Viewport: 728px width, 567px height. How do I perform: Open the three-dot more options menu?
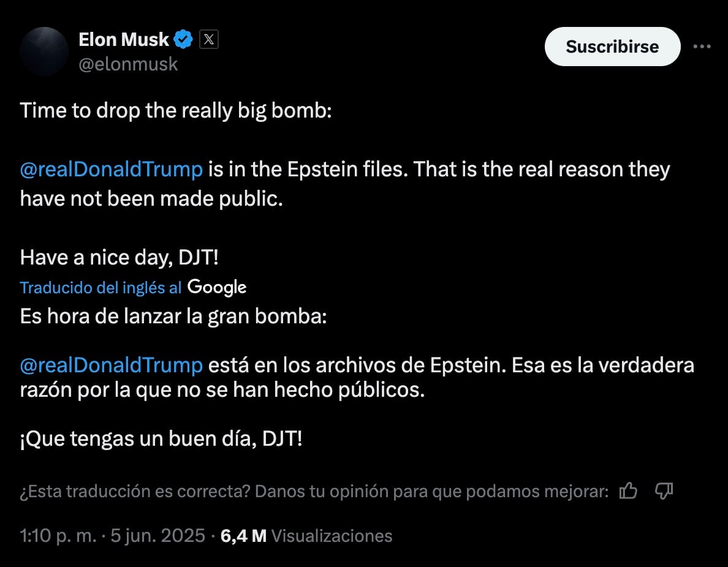[x=702, y=47]
